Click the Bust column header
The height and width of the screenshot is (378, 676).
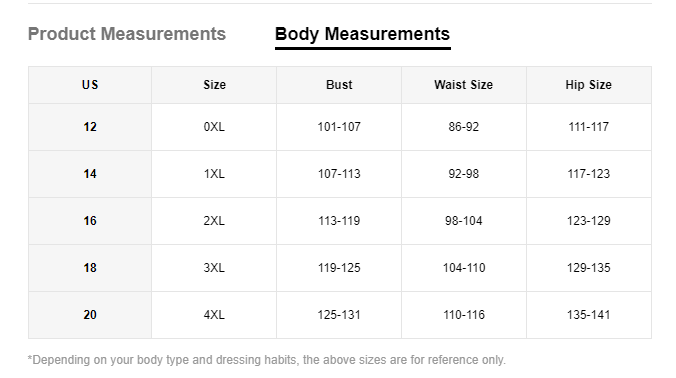tap(339, 85)
